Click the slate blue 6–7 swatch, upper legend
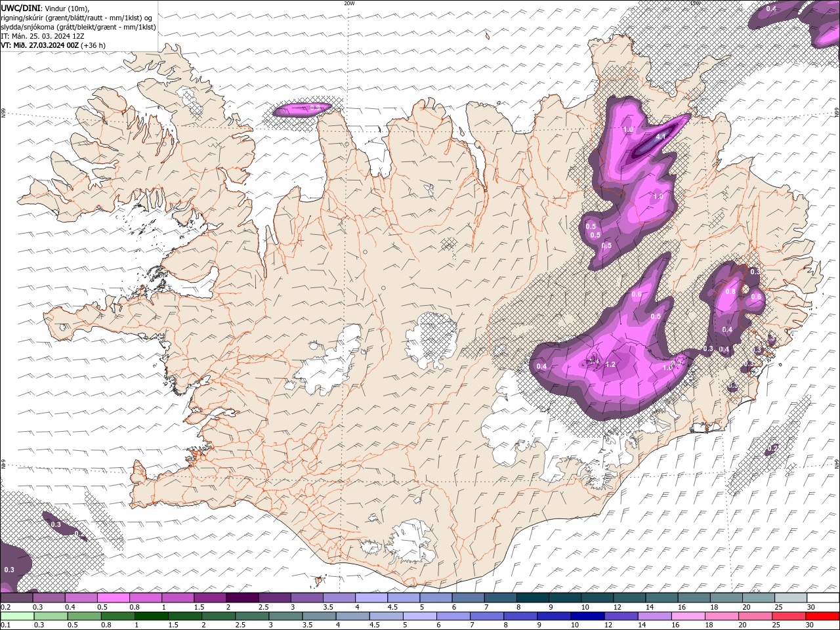840x630 pixels. click(x=468, y=598)
